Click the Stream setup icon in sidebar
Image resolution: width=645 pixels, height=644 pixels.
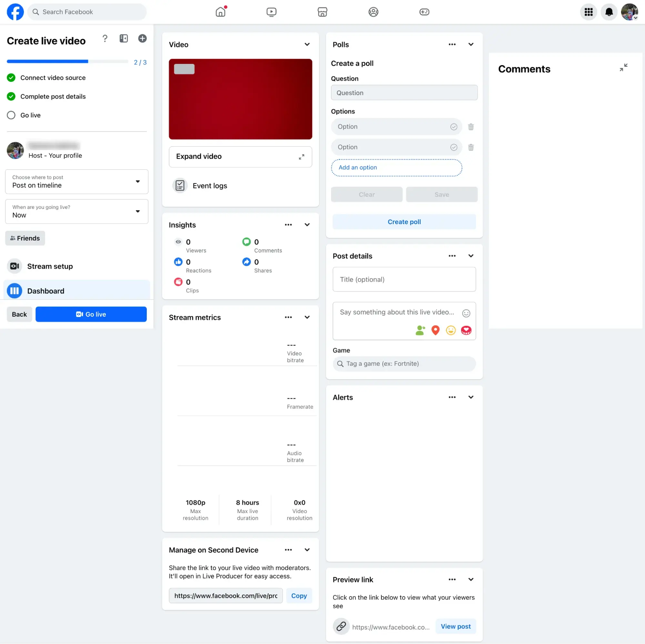coord(15,266)
